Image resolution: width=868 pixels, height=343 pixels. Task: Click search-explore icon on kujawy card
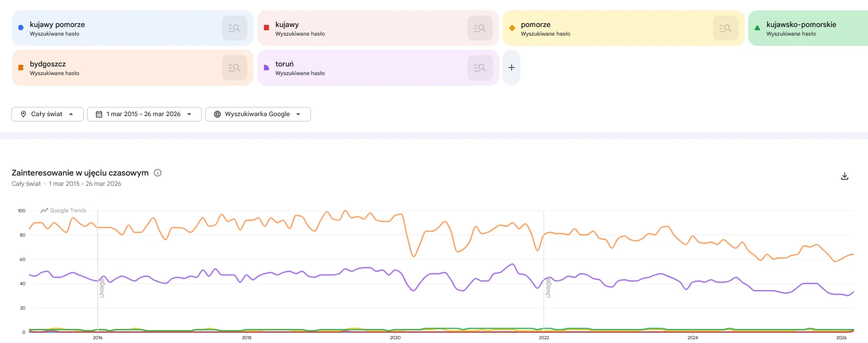click(x=480, y=28)
